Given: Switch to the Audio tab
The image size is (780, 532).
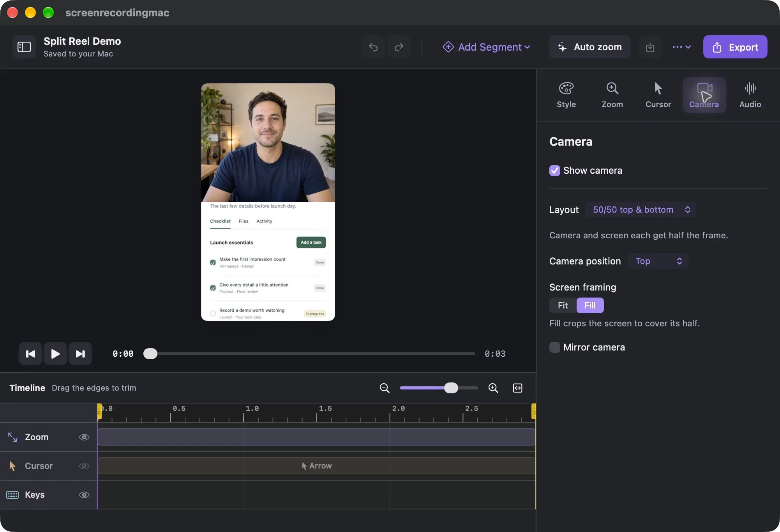Looking at the screenshot, I should 750,95.
